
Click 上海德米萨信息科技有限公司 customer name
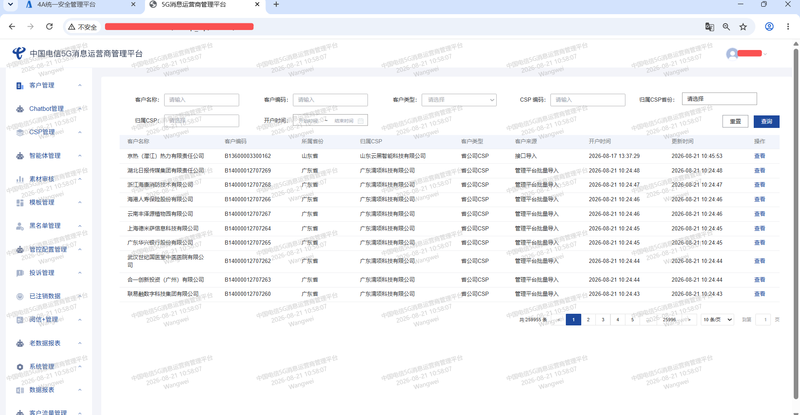tap(163, 229)
